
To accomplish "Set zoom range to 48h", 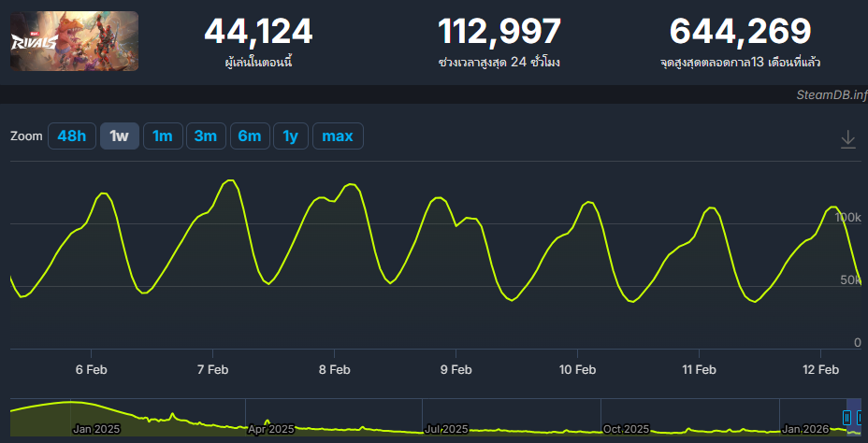I will click(x=71, y=136).
